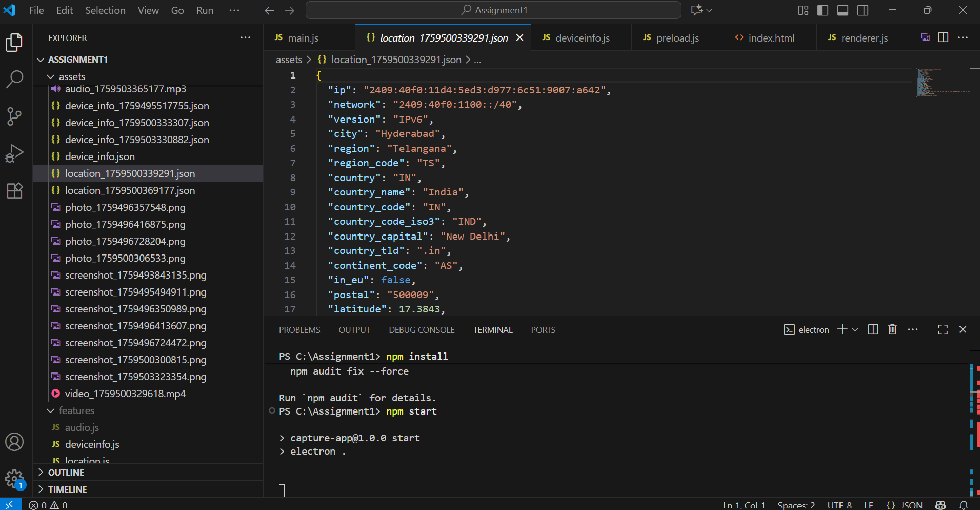The width and height of the screenshot is (980, 510).
Task: Toggle the primary side bar visibility
Action: pos(823,10)
